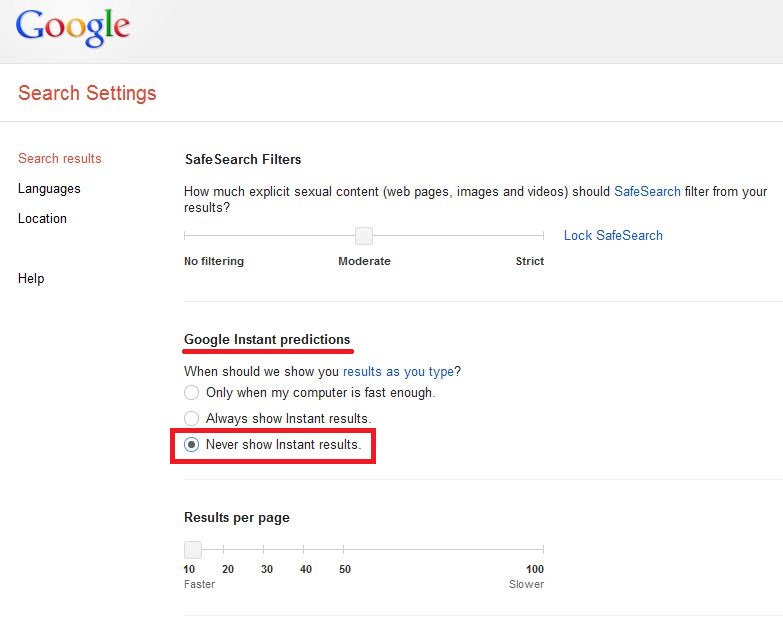Click the SafeSearch filter slider handle
Image resolution: width=783 pixels, height=635 pixels.
click(x=364, y=236)
